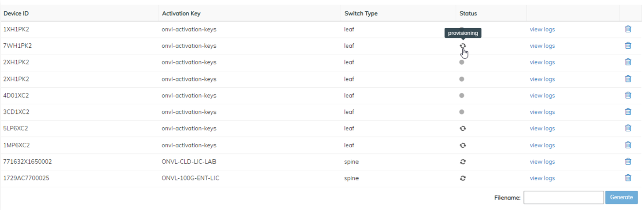Click the Status column header
This screenshot has height=210, width=644.
click(x=468, y=13)
